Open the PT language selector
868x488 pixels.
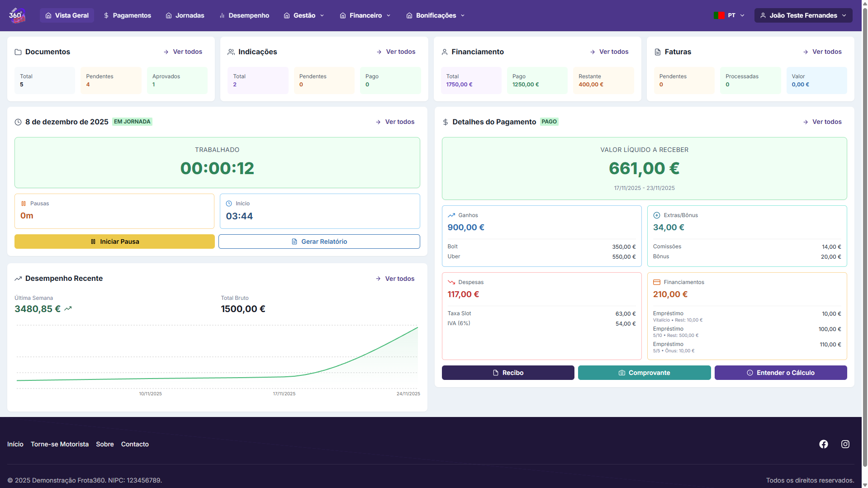click(729, 15)
